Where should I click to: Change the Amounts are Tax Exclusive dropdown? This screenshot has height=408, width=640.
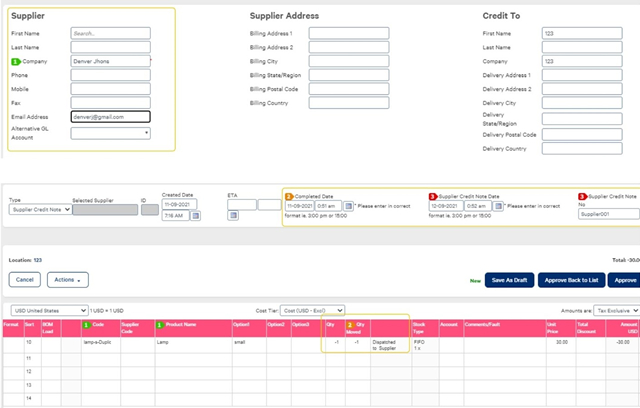tap(616, 310)
